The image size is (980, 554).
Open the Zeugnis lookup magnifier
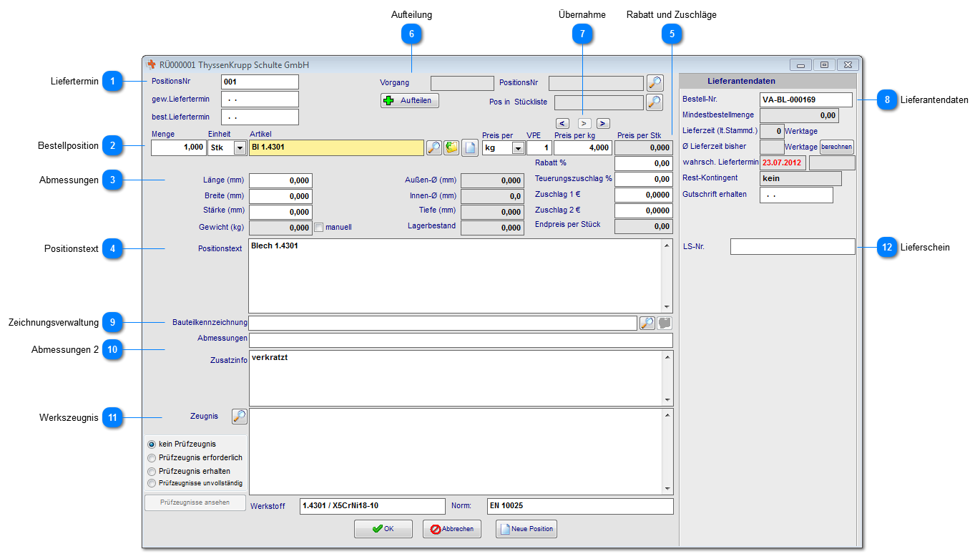point(240,416)
